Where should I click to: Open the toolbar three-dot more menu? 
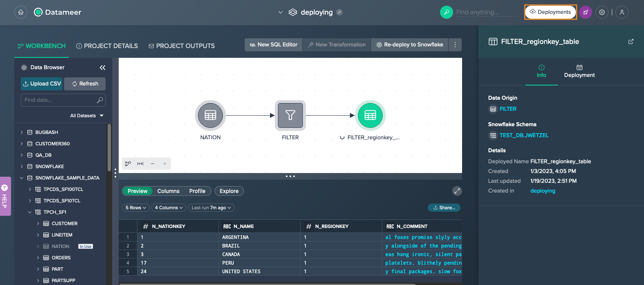point(455,45)
